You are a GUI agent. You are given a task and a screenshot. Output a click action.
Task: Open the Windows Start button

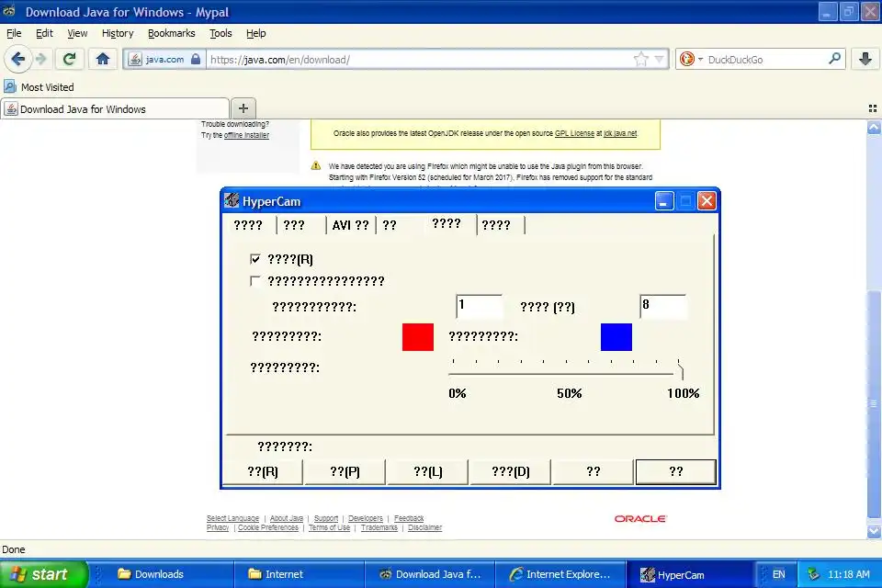tap(44, 574)
